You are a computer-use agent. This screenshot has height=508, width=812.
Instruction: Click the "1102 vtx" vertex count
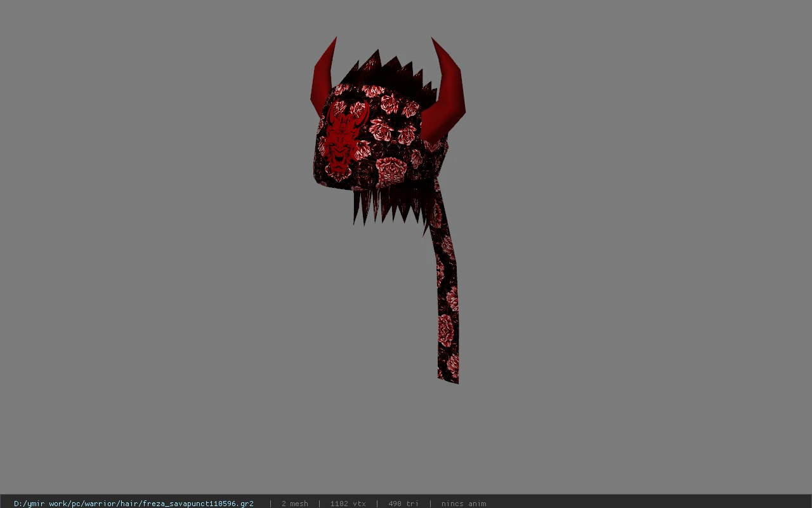(x=348, y=504)
